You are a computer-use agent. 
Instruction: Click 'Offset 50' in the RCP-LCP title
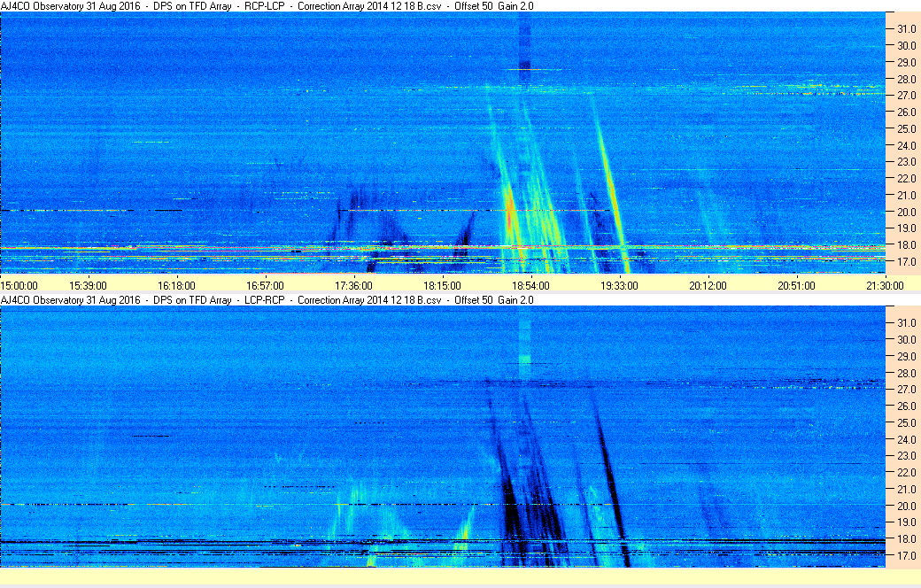474,6
